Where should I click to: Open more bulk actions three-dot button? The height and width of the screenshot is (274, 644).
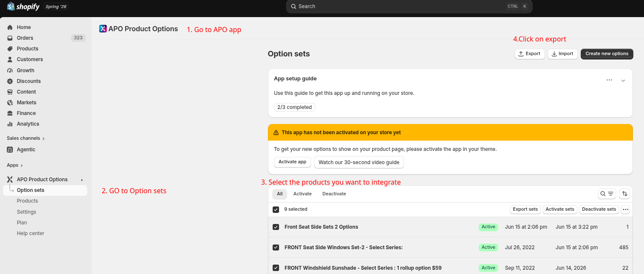click(626, 209)
